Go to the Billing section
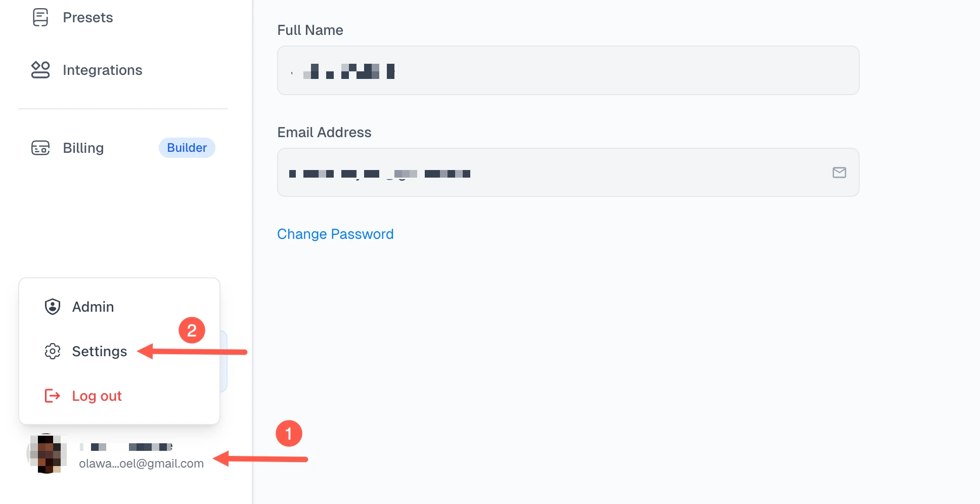Viewport: 980px width, 504px height. coord(83,148)
